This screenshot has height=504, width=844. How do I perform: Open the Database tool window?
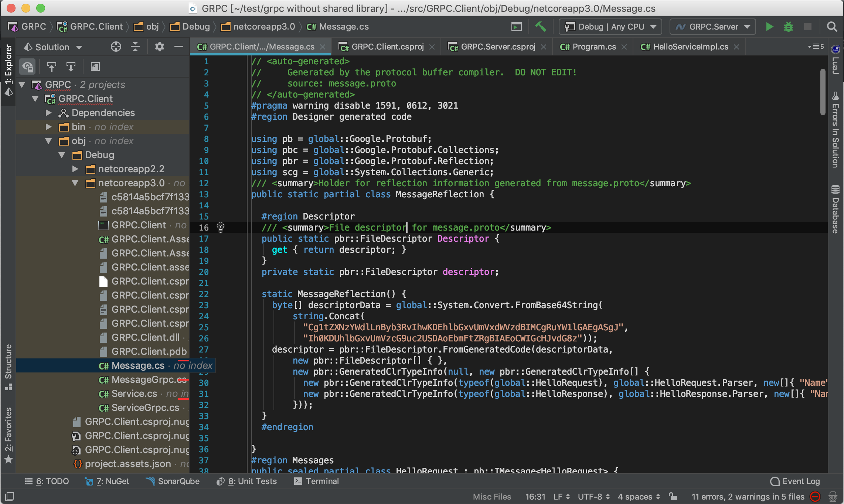[835, 209]
